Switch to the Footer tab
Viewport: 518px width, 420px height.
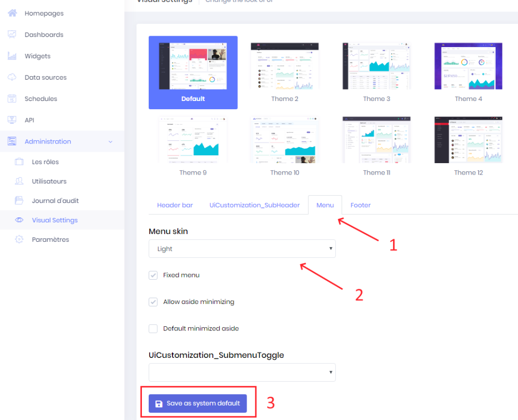(x=361, y=205)
